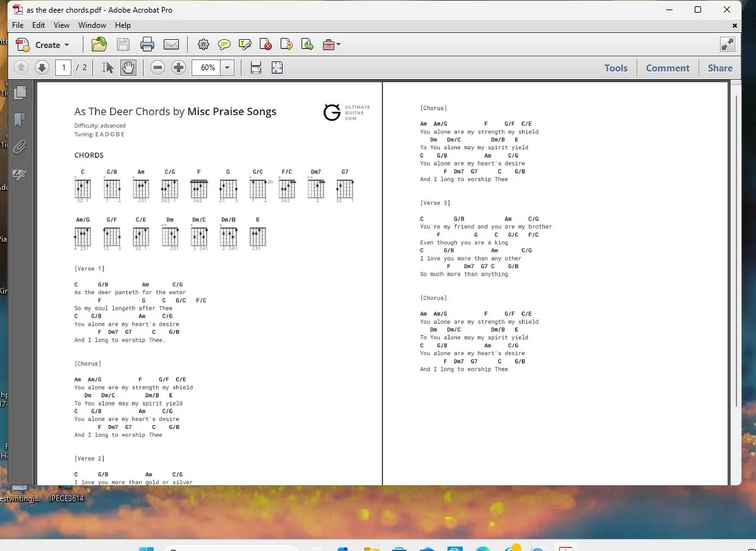756x551 pixels.
Task: Show the Page Thumbnails panel
Action: (x=20, y=92)
